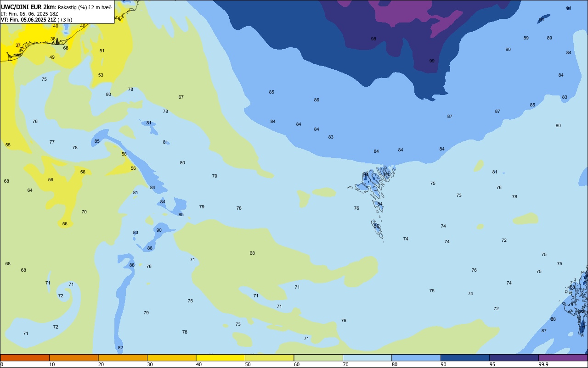Click the legend tick label 30

150,364
